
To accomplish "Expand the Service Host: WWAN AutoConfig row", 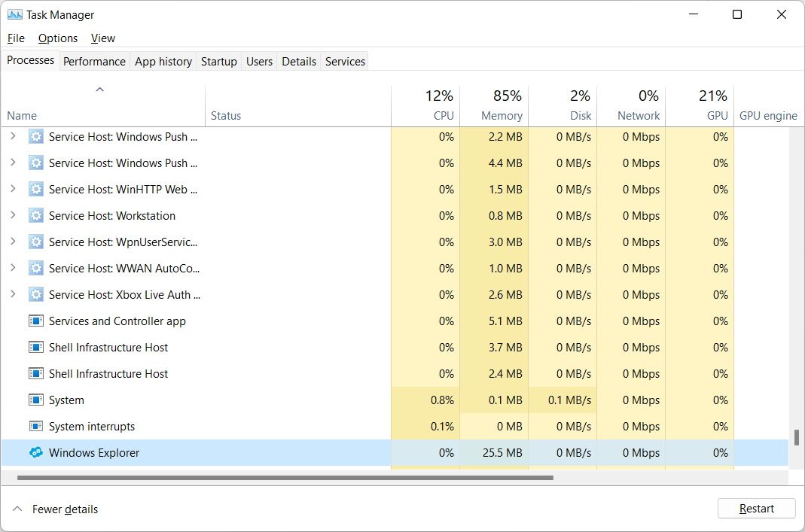I will point(14,268).
